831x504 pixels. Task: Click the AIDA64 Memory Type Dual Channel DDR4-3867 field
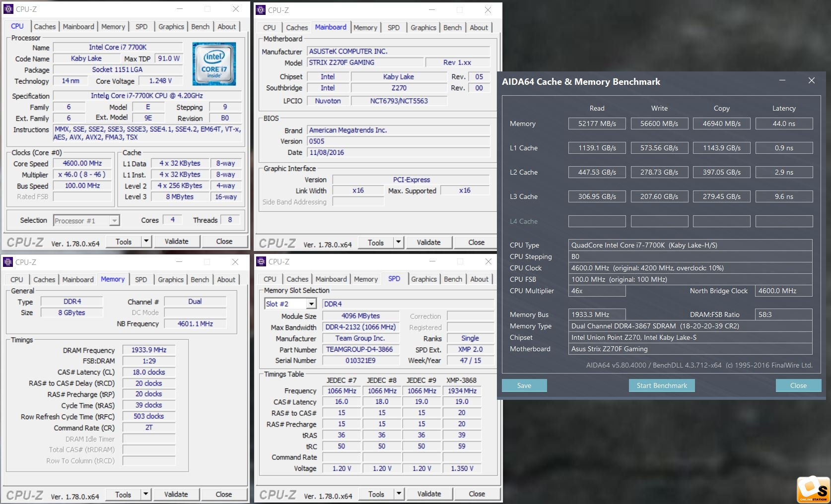690,326
